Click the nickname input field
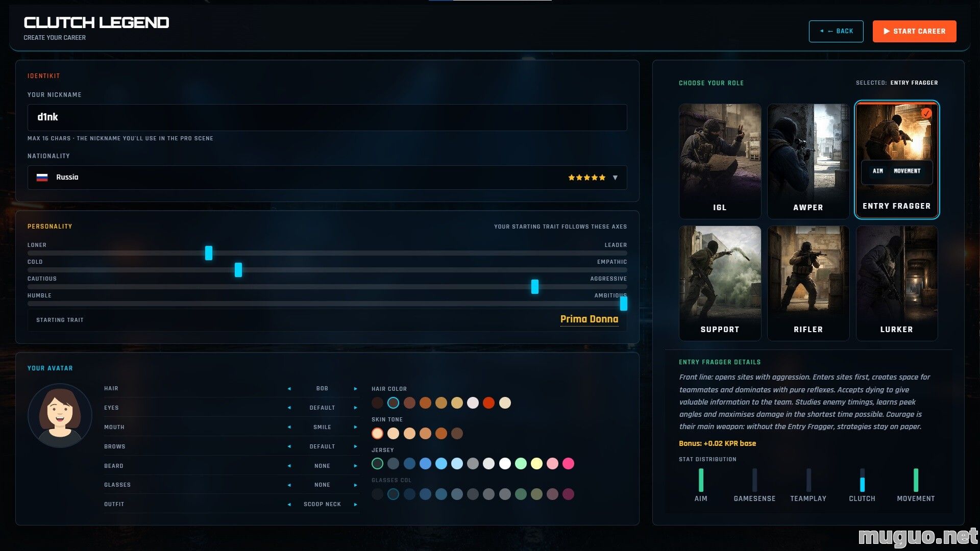980x551 pixels. pyautogui.click(x=327, y=117)
